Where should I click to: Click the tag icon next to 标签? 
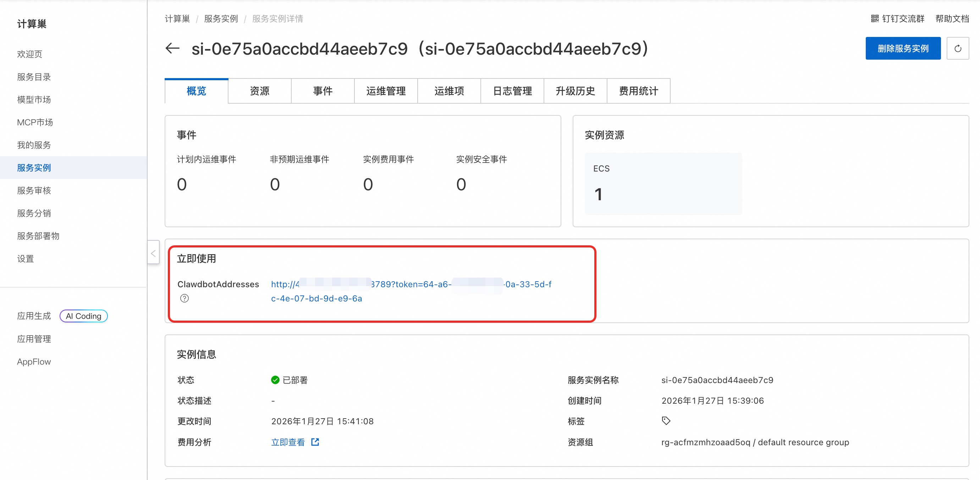point(666,421)
